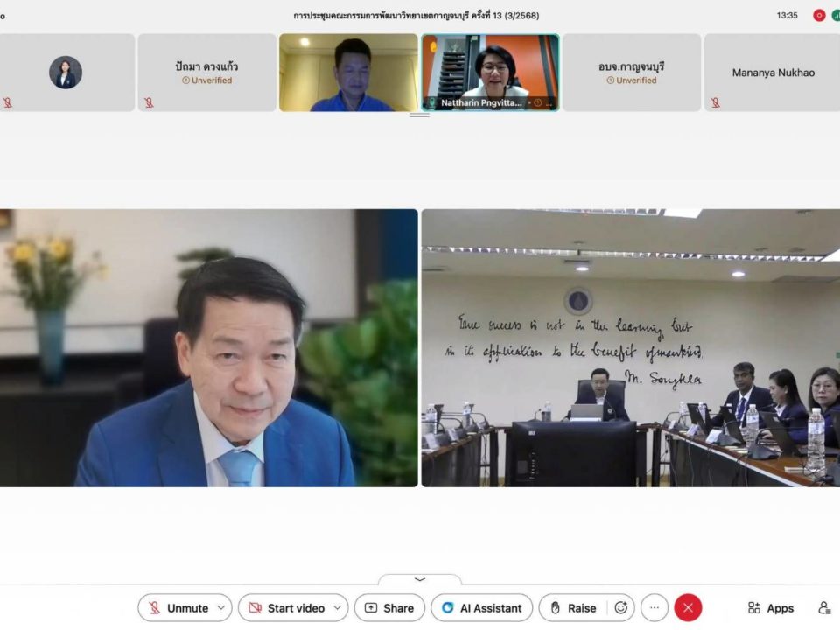
Task: Select the อบจ.กาญจนบุรี participant tile
Action: 632,73
